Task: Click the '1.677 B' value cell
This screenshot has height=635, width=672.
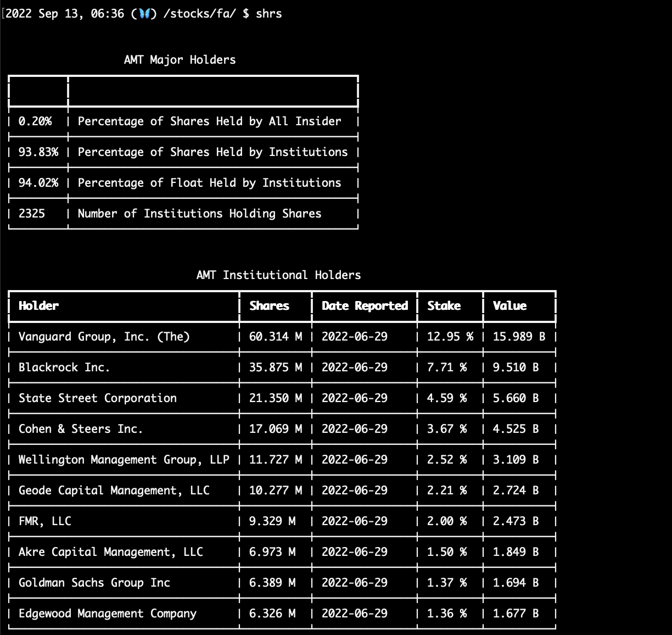Action: coord(516,614)
